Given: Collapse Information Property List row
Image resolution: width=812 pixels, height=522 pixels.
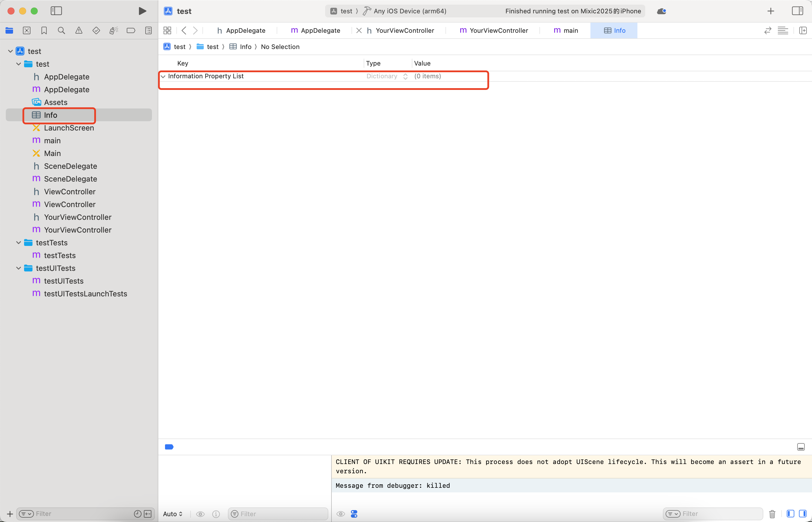Looking at the screenshot, I should [163, 77].
